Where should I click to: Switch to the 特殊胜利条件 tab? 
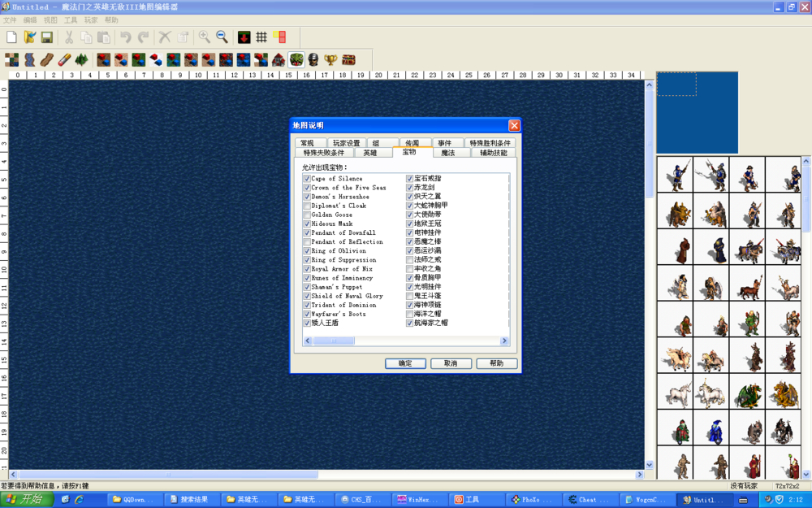click(x=490, y=143)
